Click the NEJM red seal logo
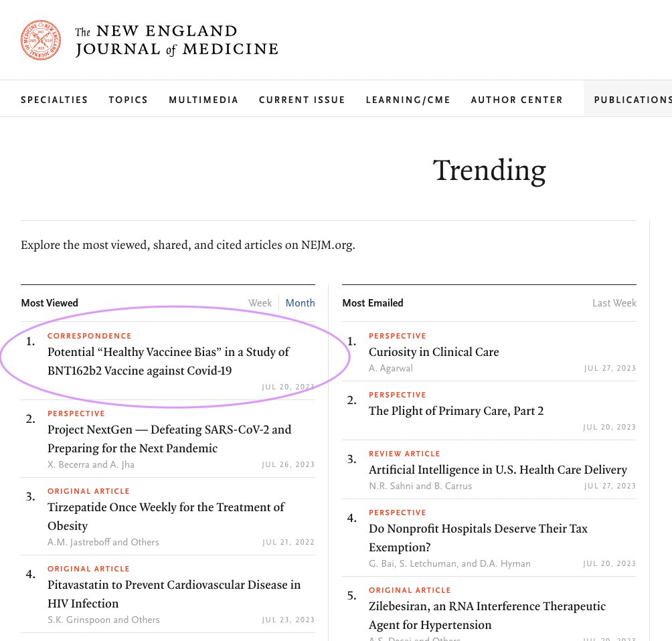This screenshot has height=641, width=672. [43, 40]
